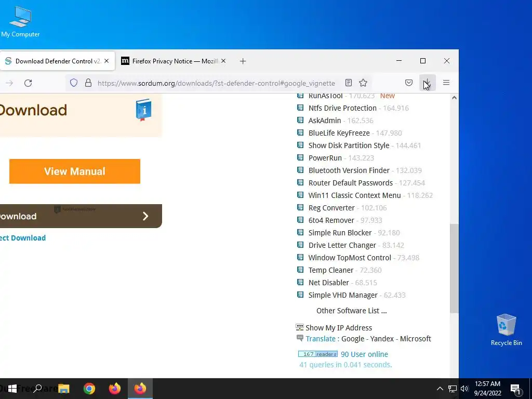Image resolution: width=532 pixels, height=399 pixels.
Task: Open PowerRun software link
Action: coord(325,158)
